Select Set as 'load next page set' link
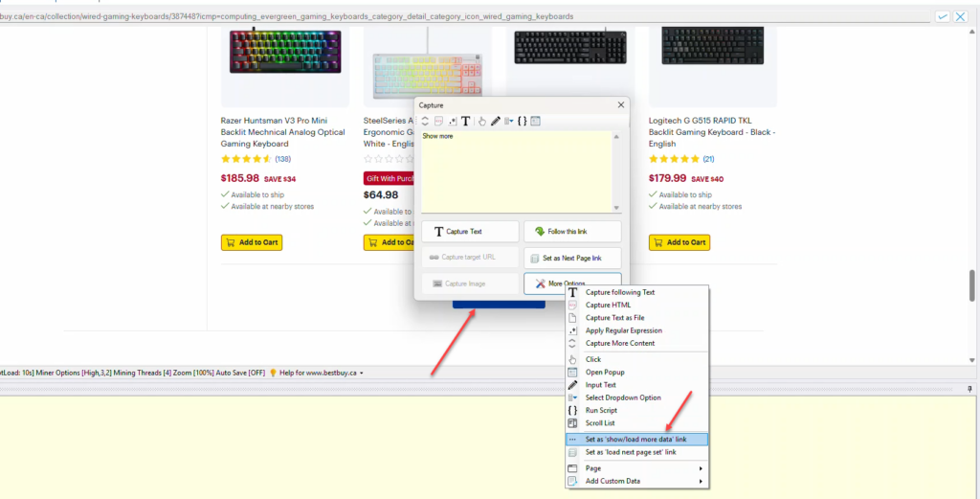Screen dimensions: 980x499 pyautogui.click(x=636, y=452)
